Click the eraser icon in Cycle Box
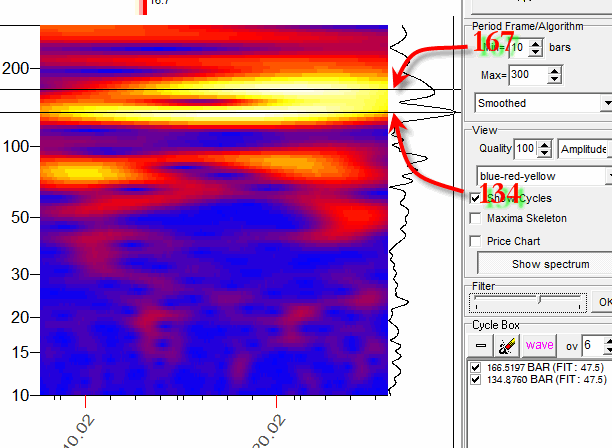The height and width of the screenshot is (448, 612). tap(506, 345)
